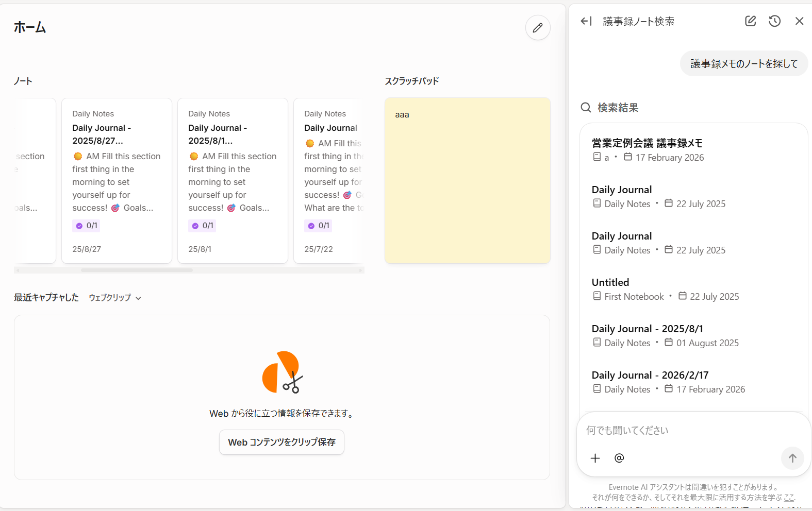Image resolution: width=812 pixels, height=511 pixels.
Task: Click the ホーム page title
Action: click(x=30, y=27)
